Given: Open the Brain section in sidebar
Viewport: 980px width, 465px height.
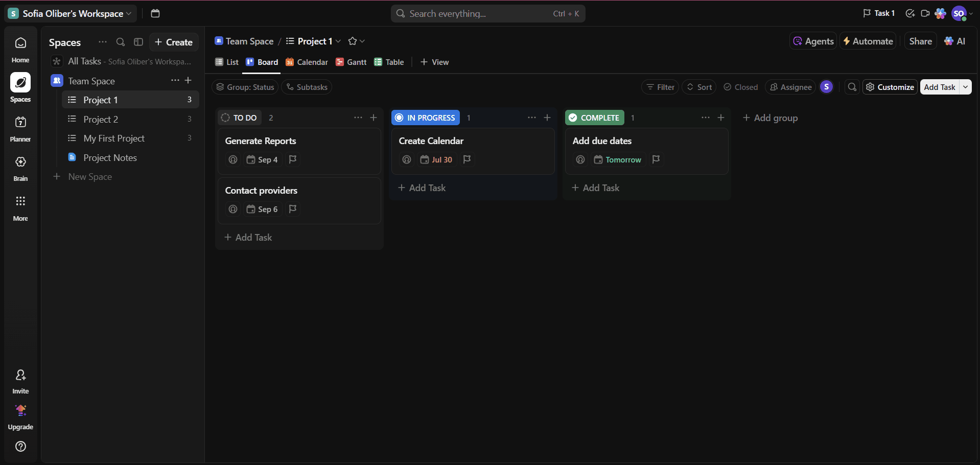Looking at the screenshot, I should (20, 168).
